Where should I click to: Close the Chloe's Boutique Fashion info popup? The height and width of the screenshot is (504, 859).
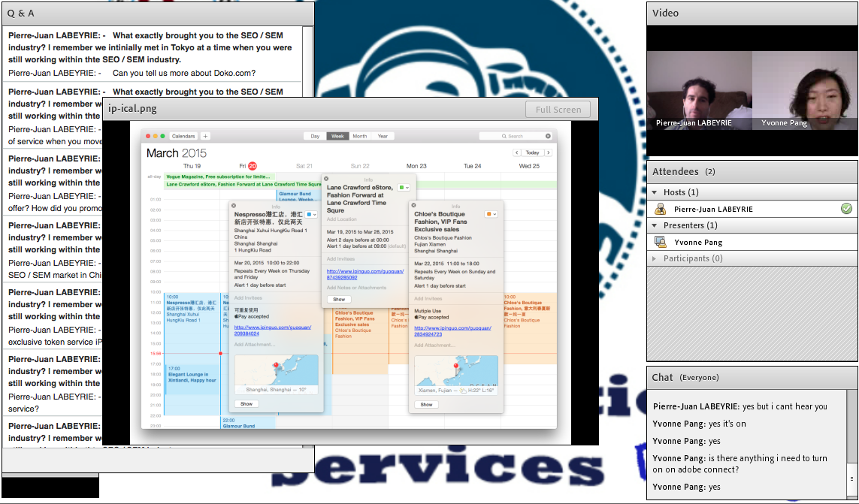click(x=413, y=206)
